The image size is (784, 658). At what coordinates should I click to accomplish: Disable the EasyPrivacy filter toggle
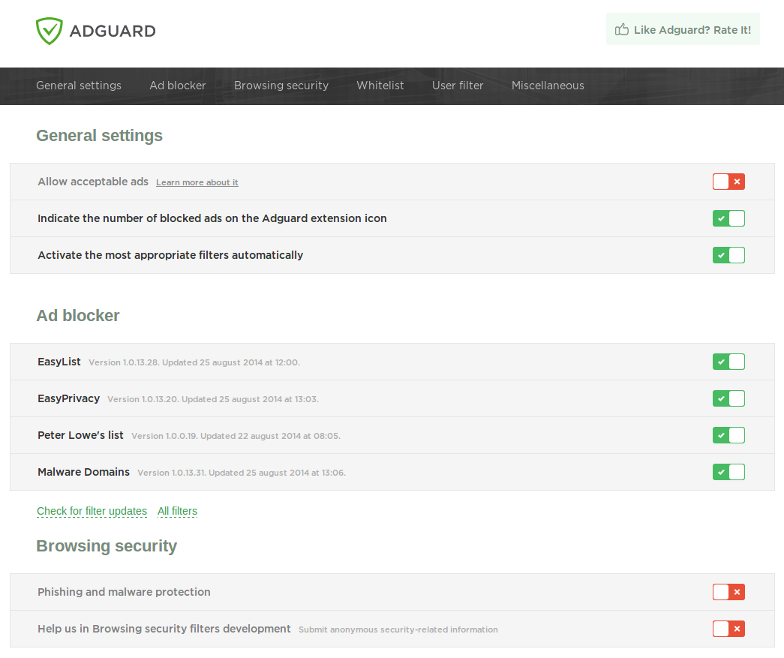(728, 398)
